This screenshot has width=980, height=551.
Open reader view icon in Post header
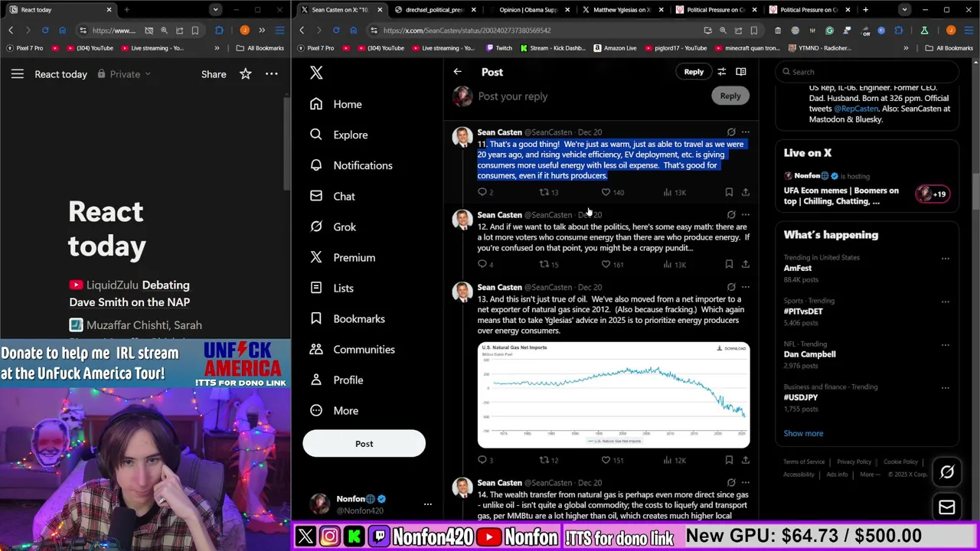(741, 72)
